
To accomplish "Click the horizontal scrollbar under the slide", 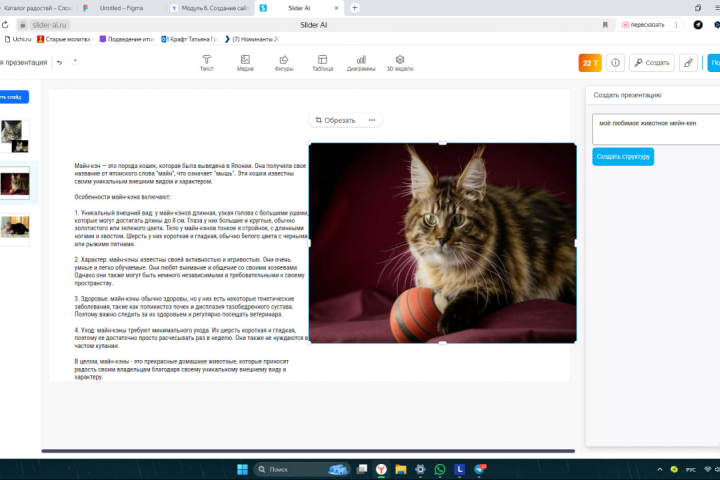I will pos(308,451).
